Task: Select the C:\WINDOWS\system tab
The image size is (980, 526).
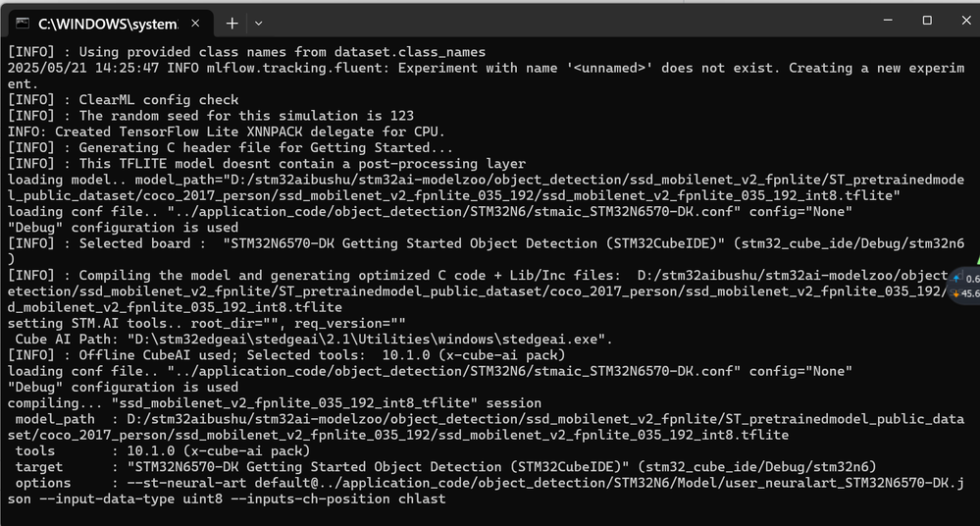Action: 108,23
